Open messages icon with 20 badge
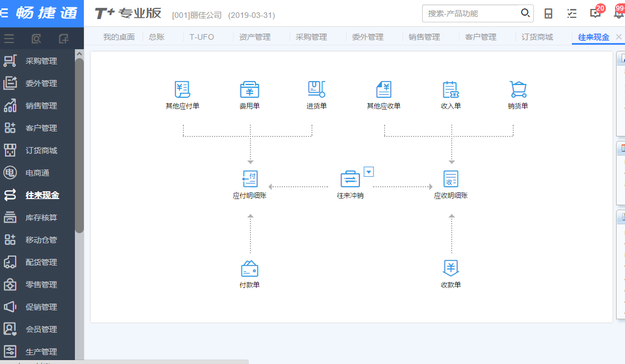Screen dimensions: 625x364 (596, 12)
